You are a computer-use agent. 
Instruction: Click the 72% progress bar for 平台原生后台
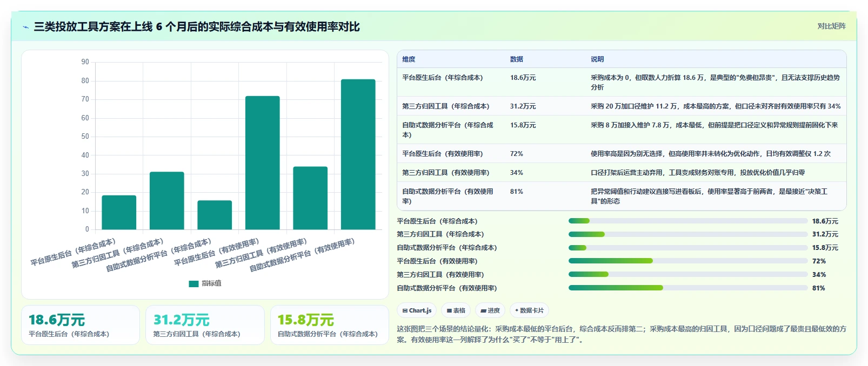(x=688, y=261)
